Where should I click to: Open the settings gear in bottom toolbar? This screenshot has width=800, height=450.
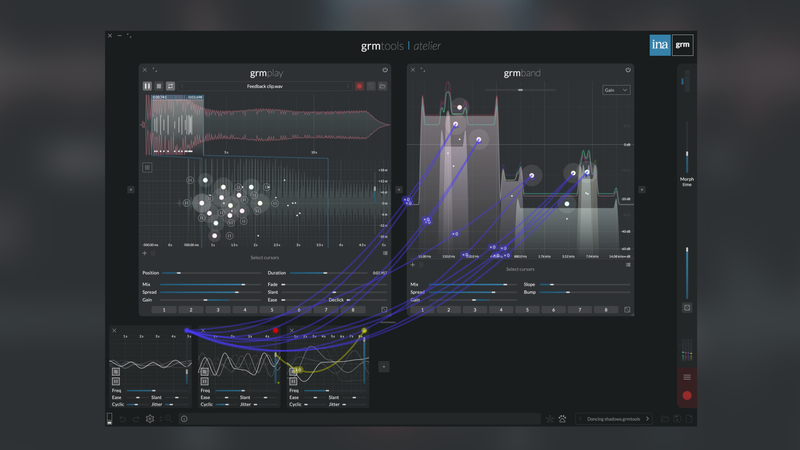pyautogui.click(x=150, y=419)
